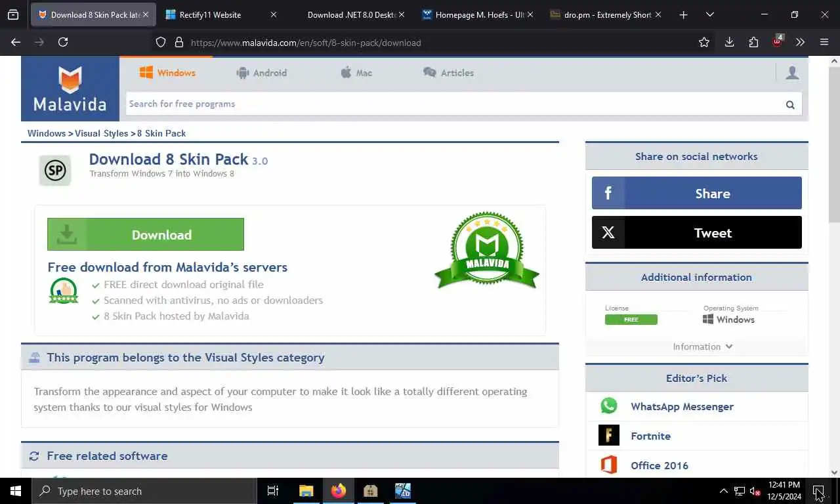
Task: Open a new browser tab
Action: coord(683,14)
